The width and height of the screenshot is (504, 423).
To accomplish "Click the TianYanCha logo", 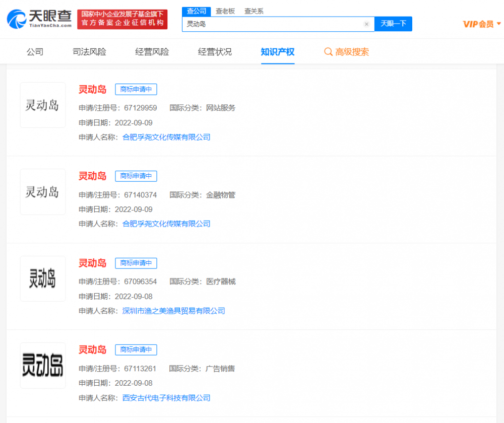I will click(39, 19).
